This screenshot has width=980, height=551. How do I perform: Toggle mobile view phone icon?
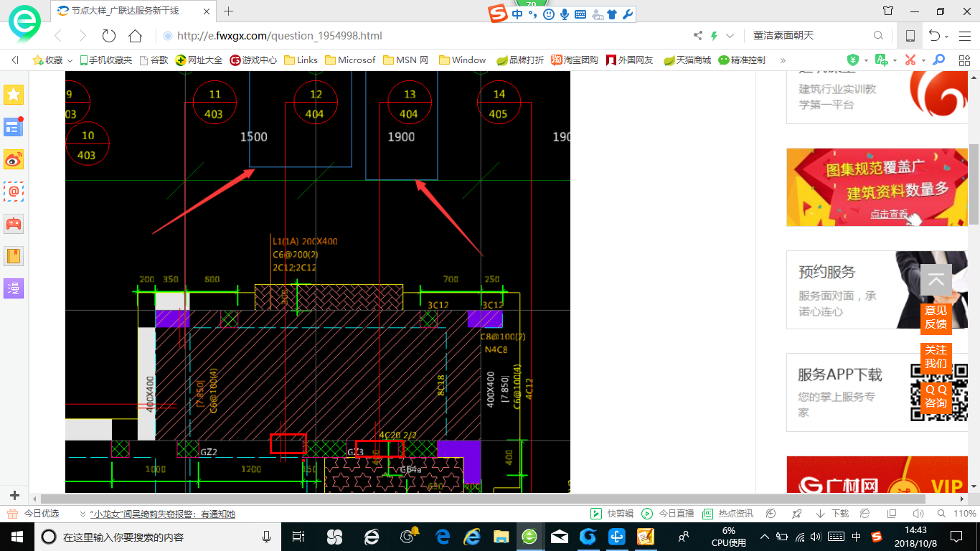point(910,36)
